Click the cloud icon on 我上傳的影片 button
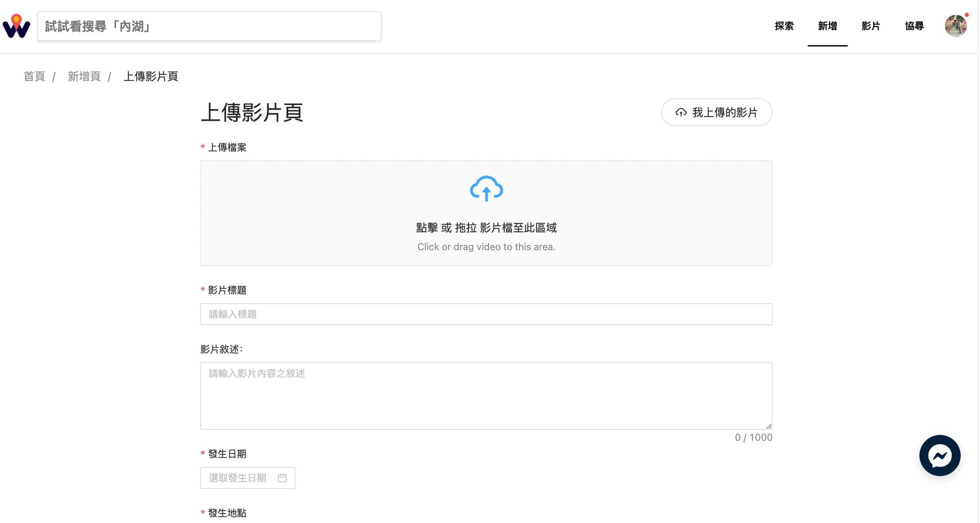Screen dimensions: 980x523 [682, 112]
